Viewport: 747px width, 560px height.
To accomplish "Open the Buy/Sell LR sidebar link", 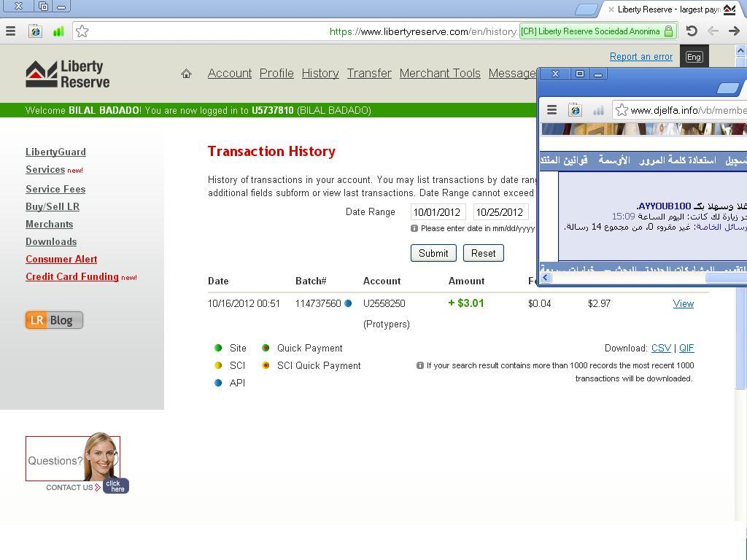I will [53, 206].
